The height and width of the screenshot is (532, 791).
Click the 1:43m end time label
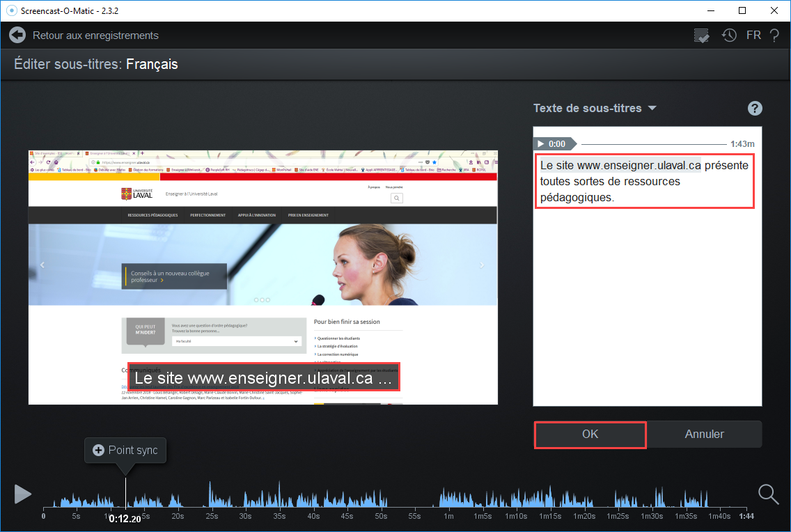pyautogui.click(x=742, y=143)
